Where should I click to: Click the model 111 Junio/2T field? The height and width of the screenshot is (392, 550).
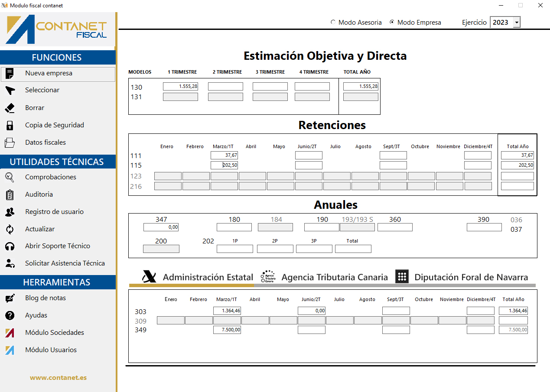point(309,156)
